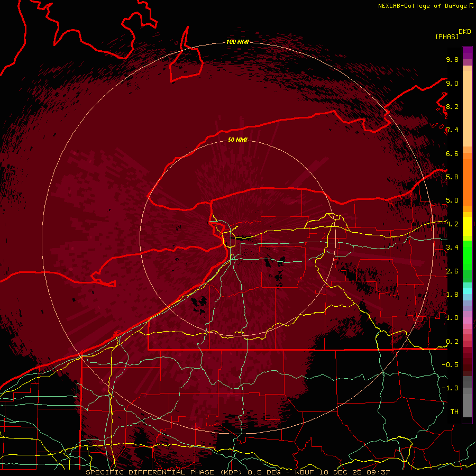Viewport: 476px width, 476px height.
Task: Pick the pale peach segment of the color bar
Action: [467, 108]
